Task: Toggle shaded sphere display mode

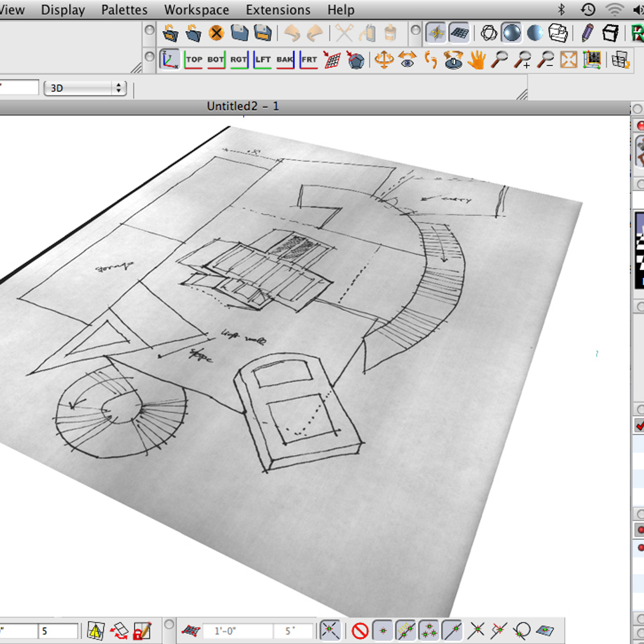Action: coord(511,32)
